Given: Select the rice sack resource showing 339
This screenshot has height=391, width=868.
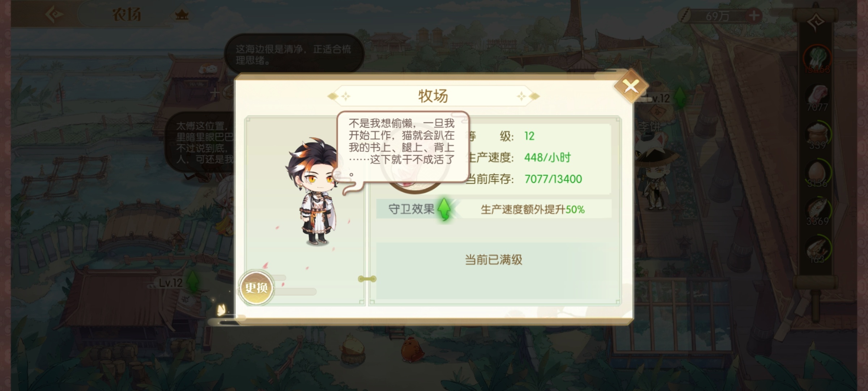Looking at the screenshot, I should click(x=818, y=135).
